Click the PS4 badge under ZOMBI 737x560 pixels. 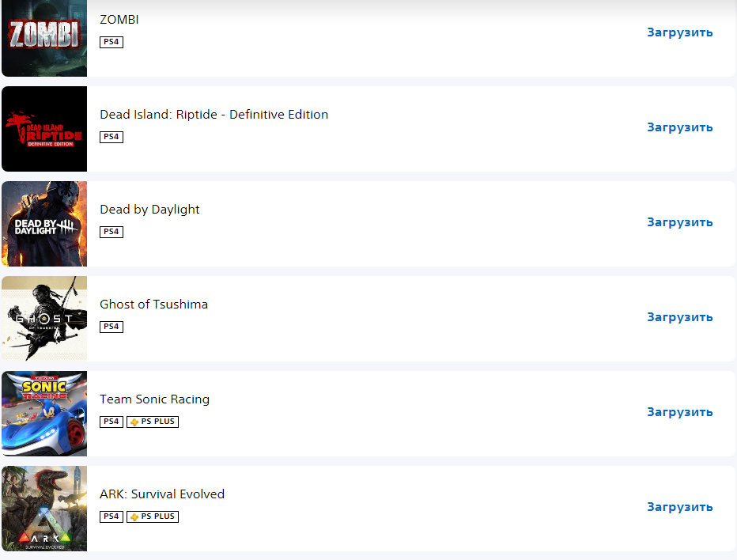coord(111,42)
